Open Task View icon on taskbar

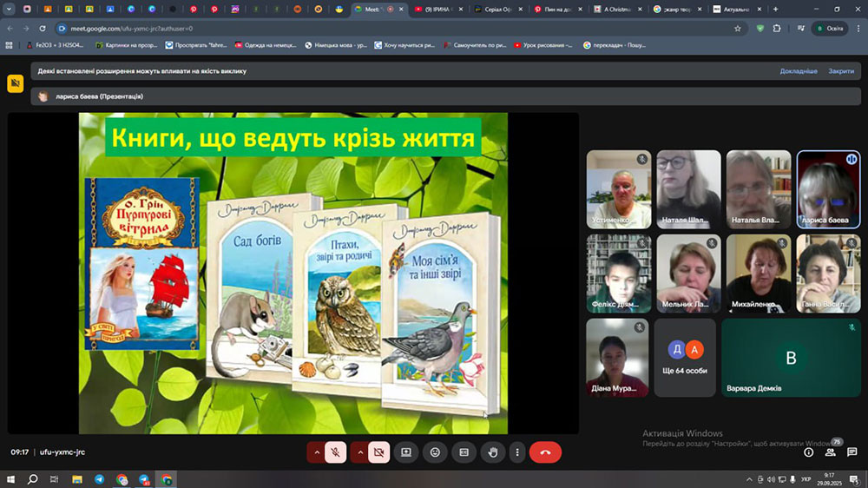tap(54, 479)
